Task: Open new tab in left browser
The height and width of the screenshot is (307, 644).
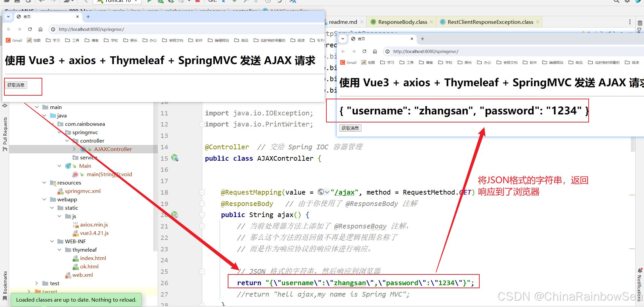Action: pyautogui.click(x=88, y=16)
